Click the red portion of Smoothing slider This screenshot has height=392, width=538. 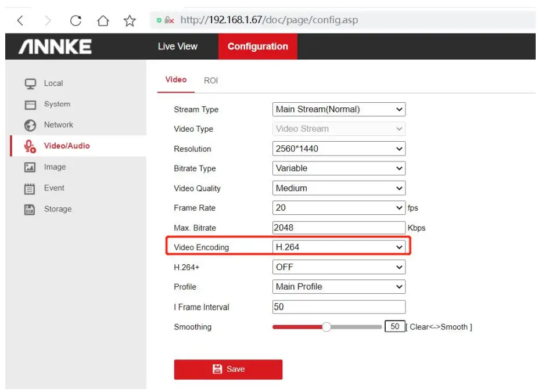point(297,327)
